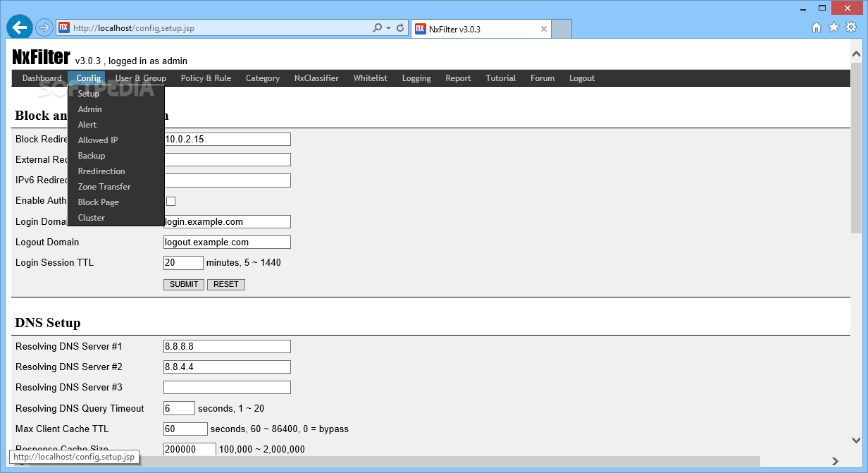868x473 pixels.
Task: Click the NX site icon in address bar
Action: pyautogui.click(x=63, y=28)
